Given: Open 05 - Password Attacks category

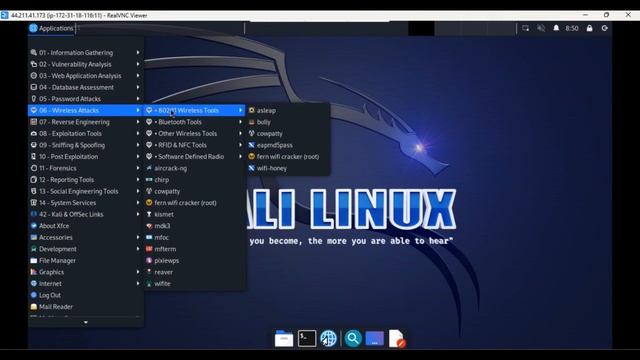Looking at the screenshot, I should 86,99.
